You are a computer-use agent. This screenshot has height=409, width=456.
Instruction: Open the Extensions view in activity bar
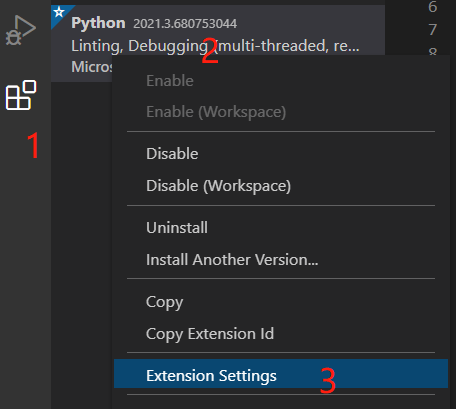21,95
